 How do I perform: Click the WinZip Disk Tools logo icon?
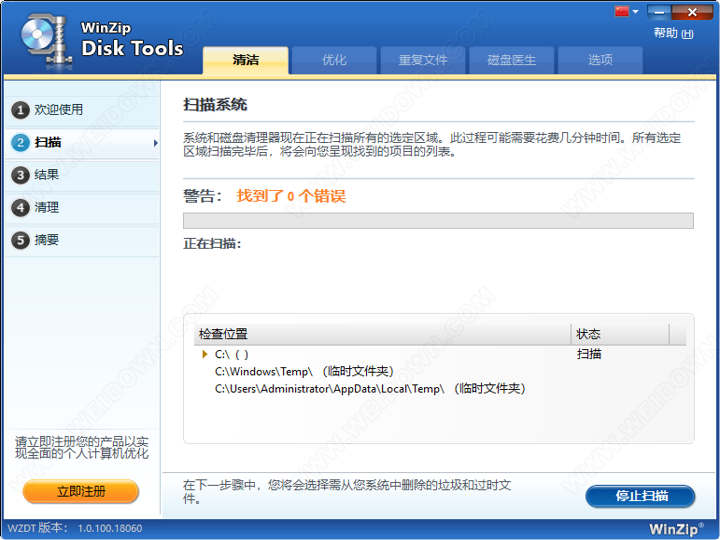click(x=46, y=41)
